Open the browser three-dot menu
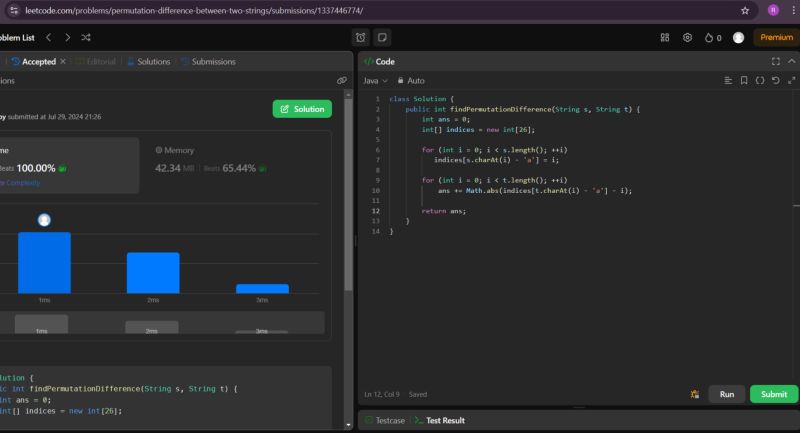800x433 pixels. (794, 10)
